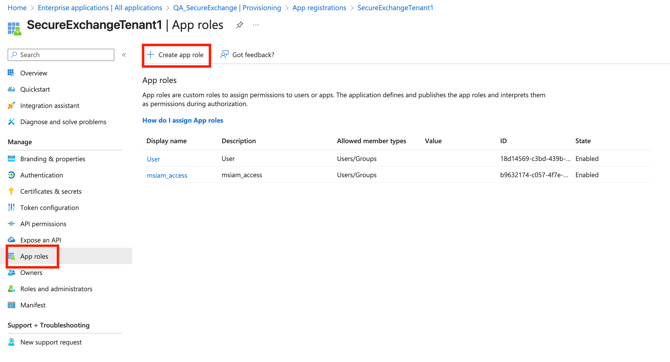Collapse the sidebar with double chevron
Viewport: 670px width, 362px height.
(124, 55)
